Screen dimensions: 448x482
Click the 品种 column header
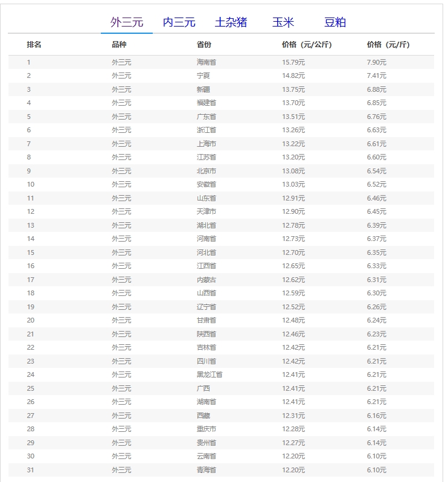coord(119,45)
